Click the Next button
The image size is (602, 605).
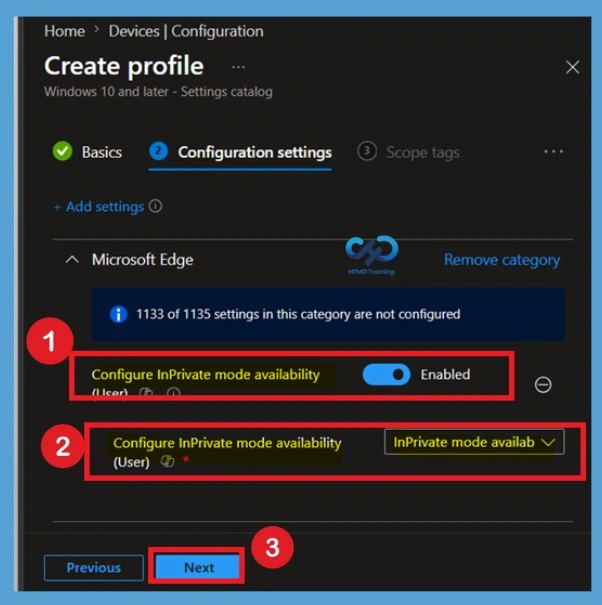pyautogui.click(x=198, y=568)
